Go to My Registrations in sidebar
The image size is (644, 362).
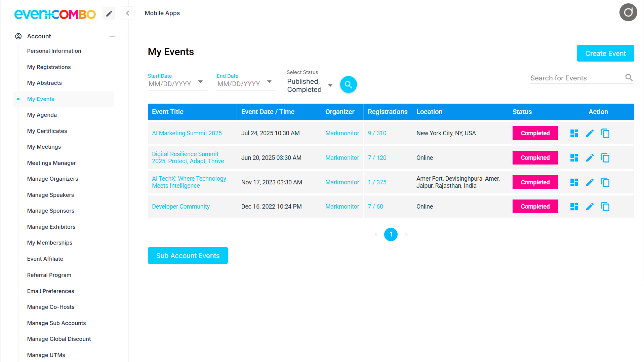[x=49, y=67]
